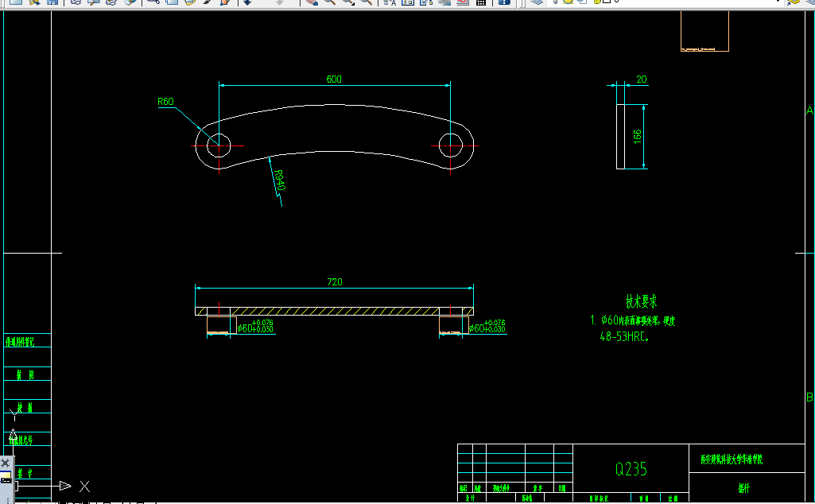
Task: Click the zone letter A on border
Action: (x=809, y=110)
